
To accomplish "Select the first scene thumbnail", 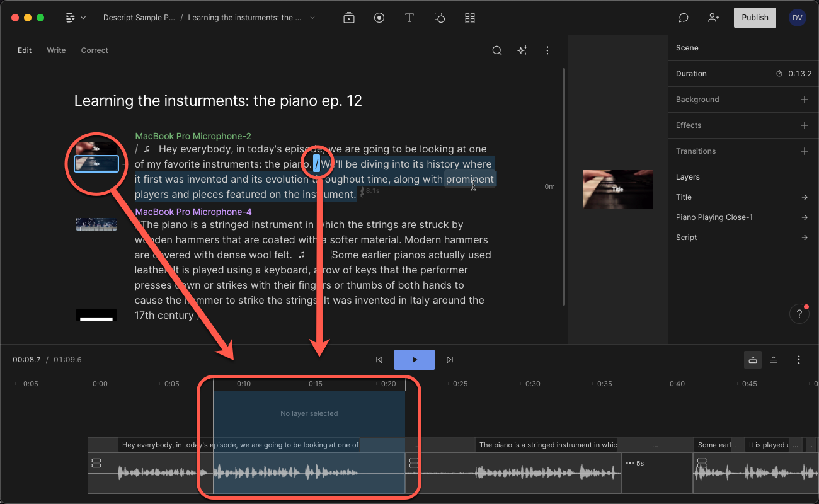I will [96, 149].
